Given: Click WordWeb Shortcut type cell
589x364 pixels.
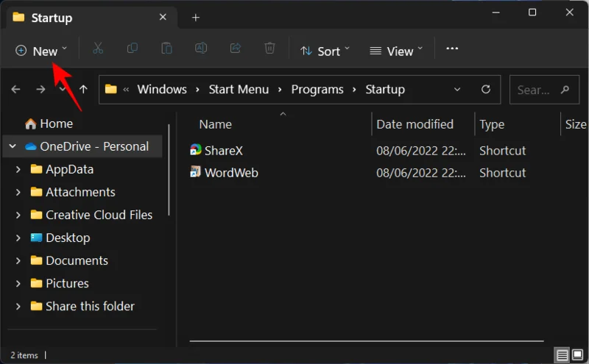Looking at the screenshot, I should [503, 173].
